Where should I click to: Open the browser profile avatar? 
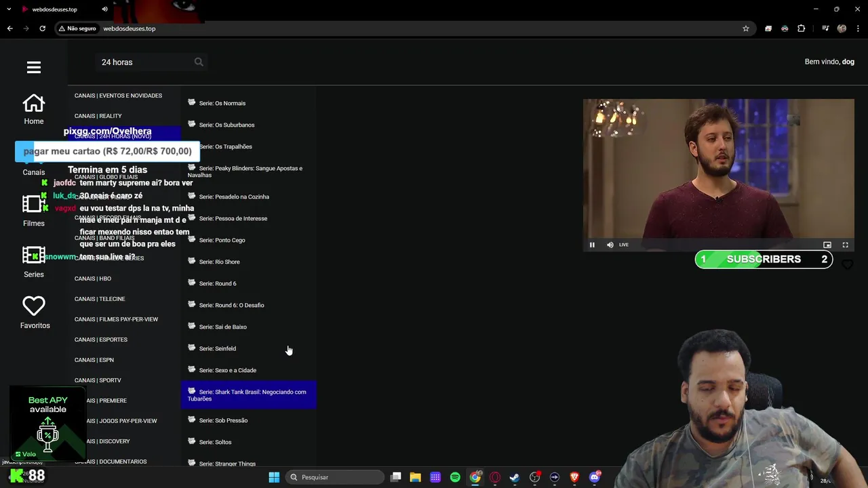pyautogui.click(x=842, y=28)
